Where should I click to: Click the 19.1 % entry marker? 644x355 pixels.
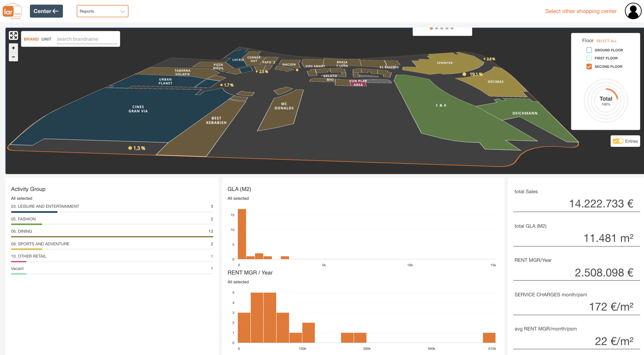[x=464, y=74]
